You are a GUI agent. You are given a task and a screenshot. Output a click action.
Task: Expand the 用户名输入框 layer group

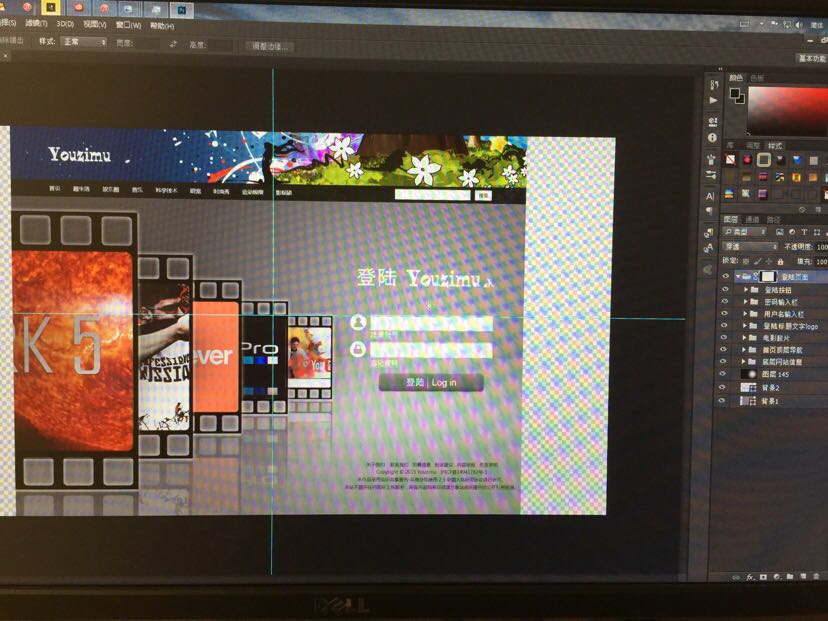coord(745,314)
